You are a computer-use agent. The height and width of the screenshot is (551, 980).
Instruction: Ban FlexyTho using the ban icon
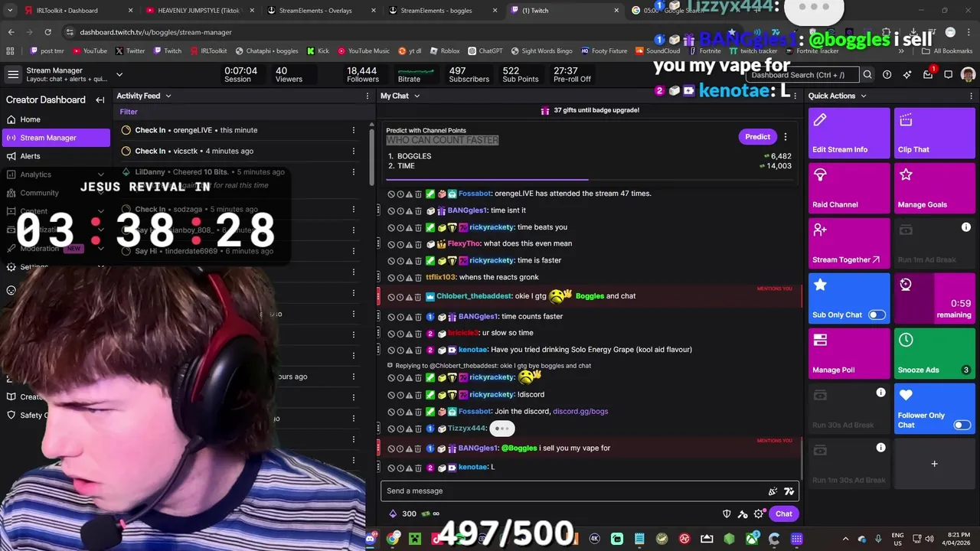click(391, 244)
